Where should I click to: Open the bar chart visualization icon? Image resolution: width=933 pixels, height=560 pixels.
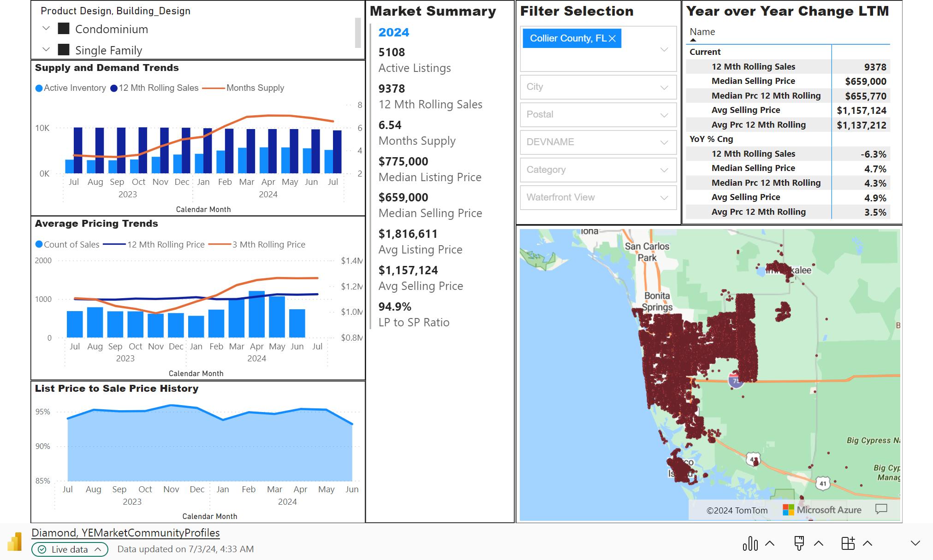[750, 543]
